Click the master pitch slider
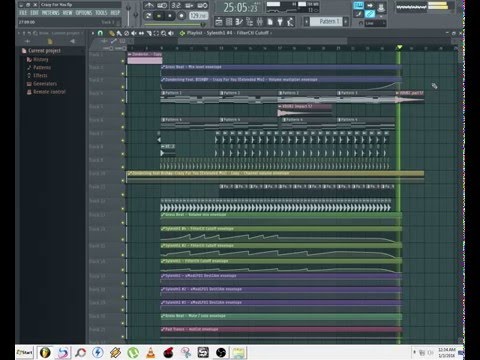This screenshot has width=480, height=360. click(136, 14)
